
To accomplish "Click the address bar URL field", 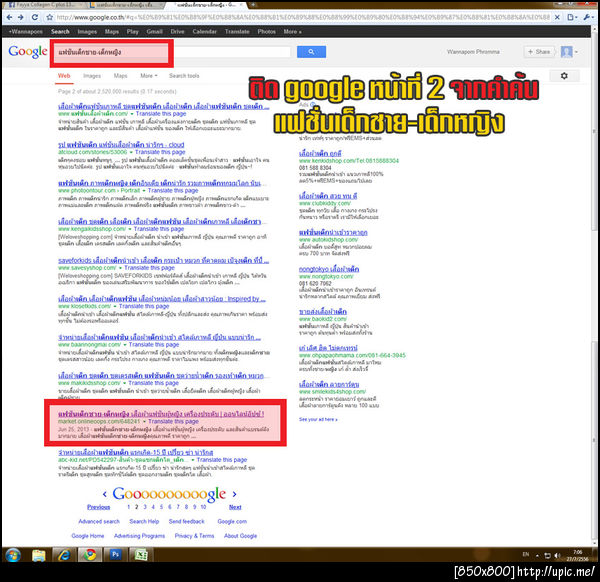I will pos(302,17).
